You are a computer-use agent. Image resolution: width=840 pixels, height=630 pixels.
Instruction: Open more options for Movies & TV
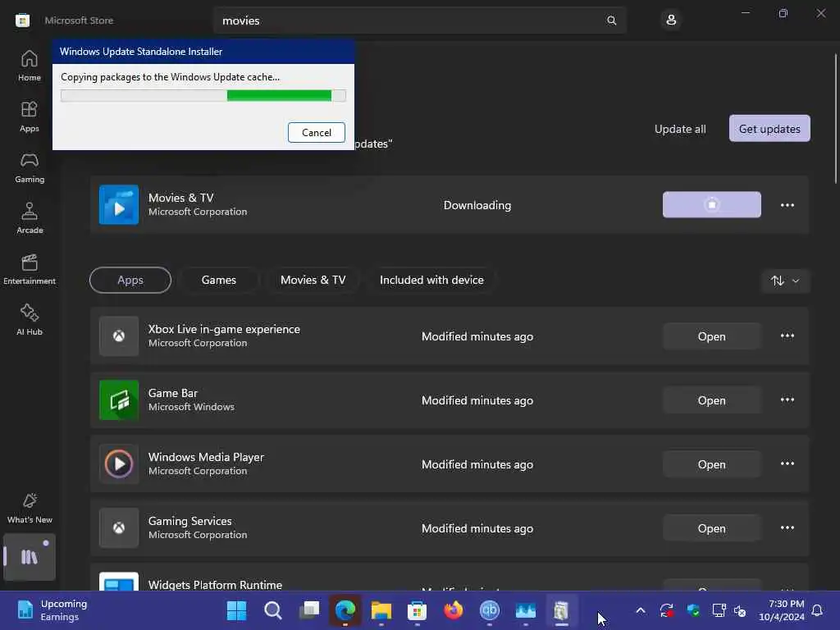(x=787, y=205)
